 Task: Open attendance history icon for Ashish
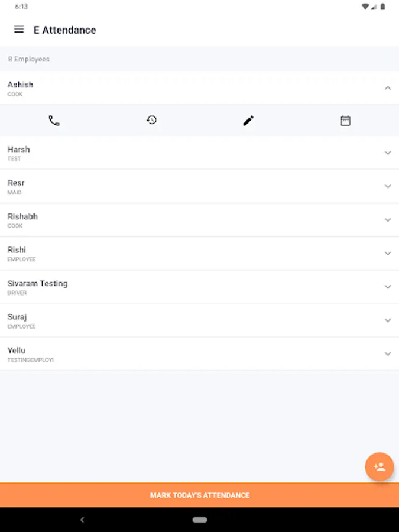pos(151,120)
